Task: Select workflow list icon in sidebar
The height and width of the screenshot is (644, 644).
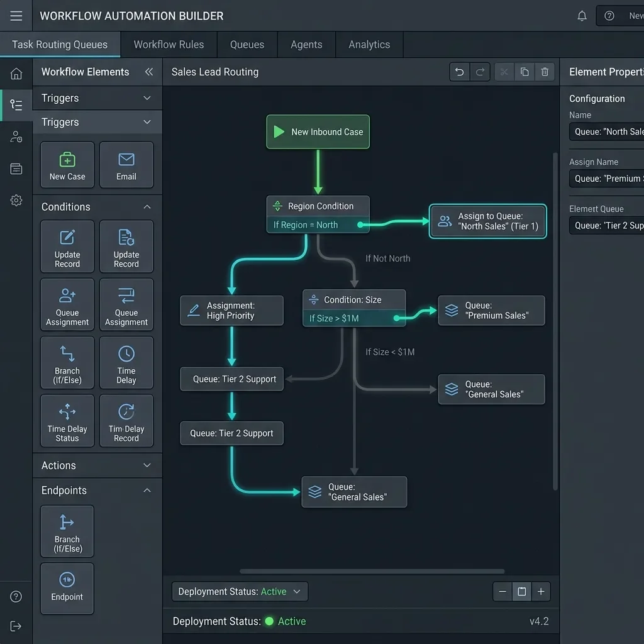Action: [x=16, y=105]
